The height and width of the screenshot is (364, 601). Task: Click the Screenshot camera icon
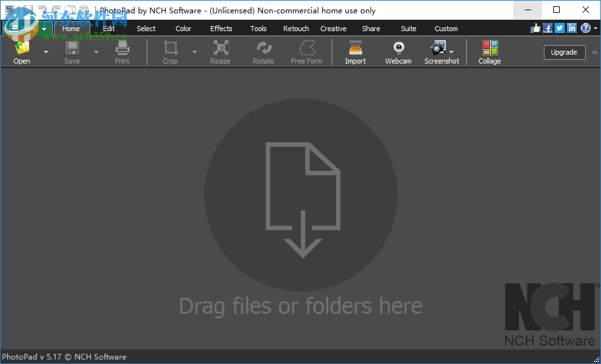(438, 49)
